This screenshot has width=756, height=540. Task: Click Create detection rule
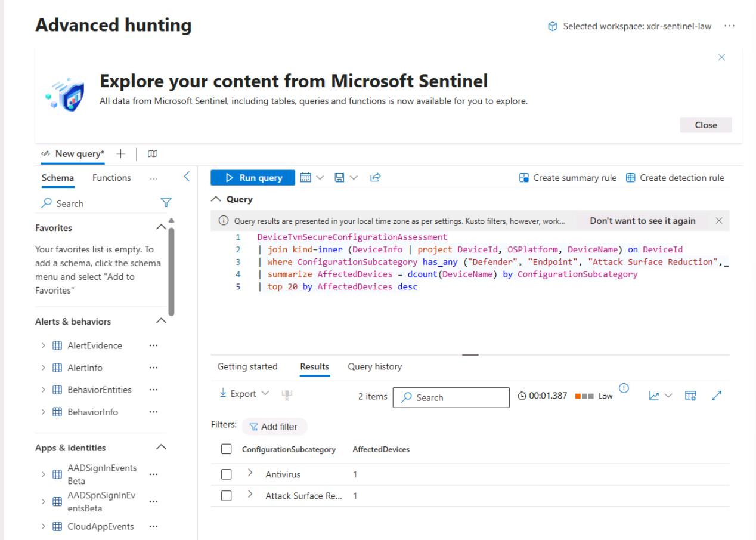[675, 178]
